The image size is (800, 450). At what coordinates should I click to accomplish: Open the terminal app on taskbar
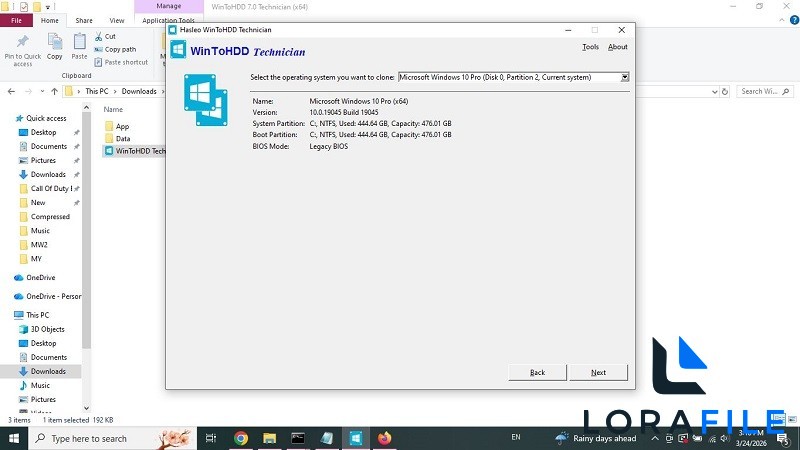click(x=298, y=438)
